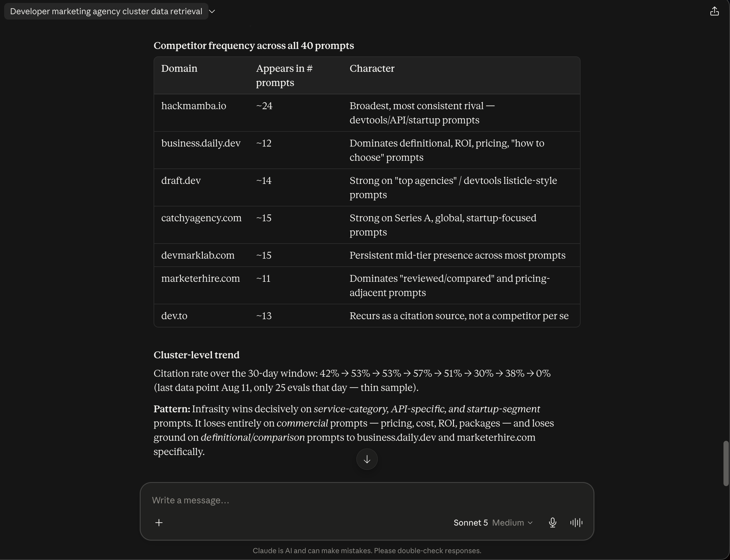Open the Sonnet 5 Medium model selector
Image resolution: width=730 pixels, height=560 pixels.
(493, 522)
